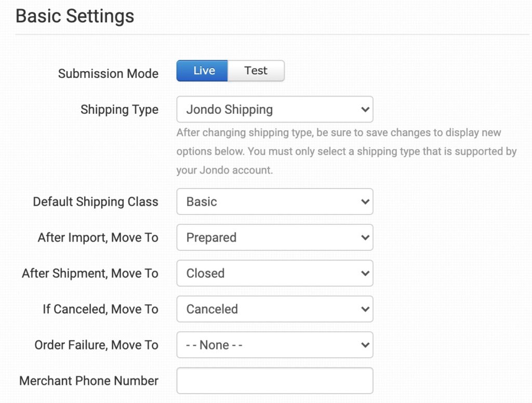532x403 pixels.
Task: Click the Default Shipping Class label
Action: 96,202
